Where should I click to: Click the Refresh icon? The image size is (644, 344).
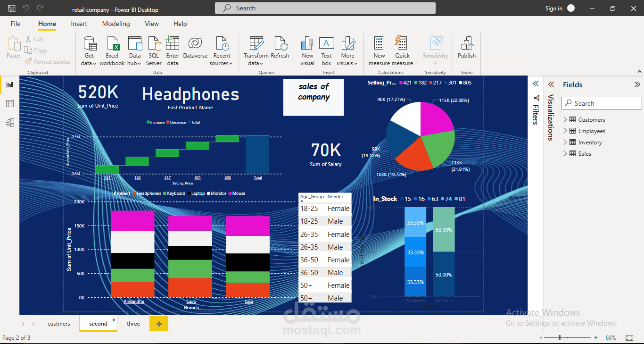(x=280, y=44)
